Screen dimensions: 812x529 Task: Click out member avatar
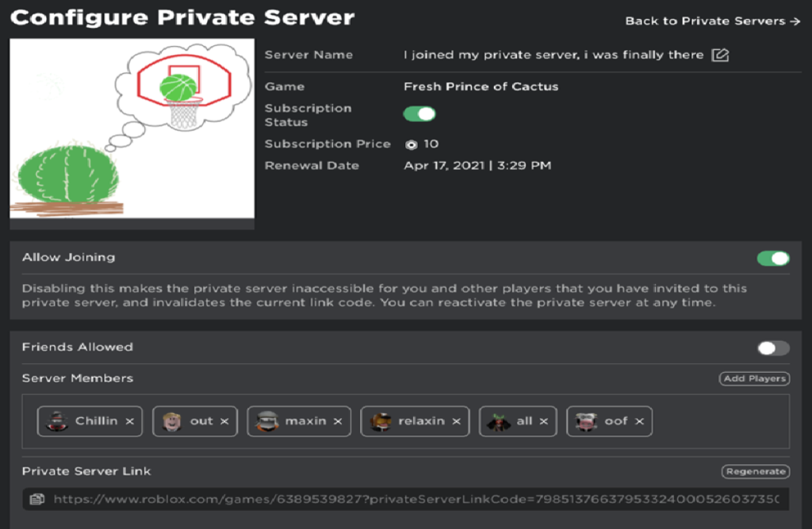(x=172, y=421)
